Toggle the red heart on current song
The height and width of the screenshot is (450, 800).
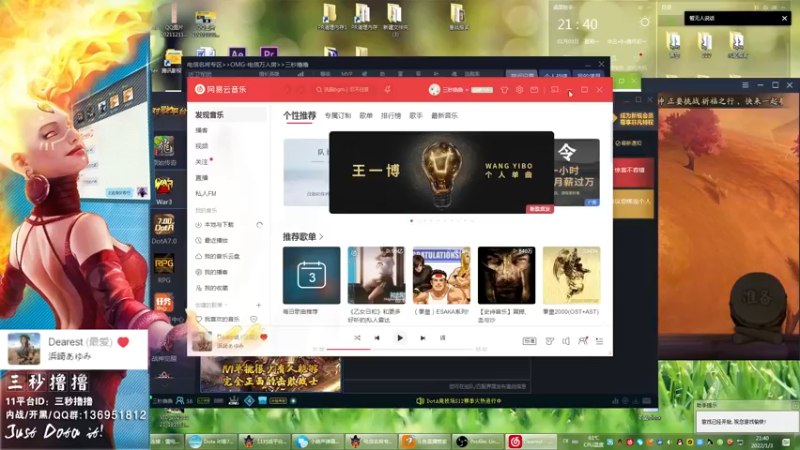264,337
